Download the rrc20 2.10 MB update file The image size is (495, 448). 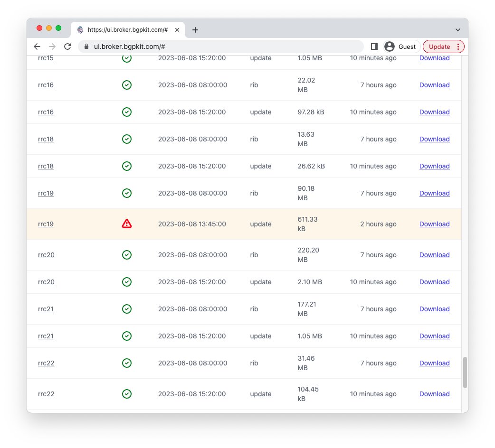pyautogui.click(x=434, y=282)
